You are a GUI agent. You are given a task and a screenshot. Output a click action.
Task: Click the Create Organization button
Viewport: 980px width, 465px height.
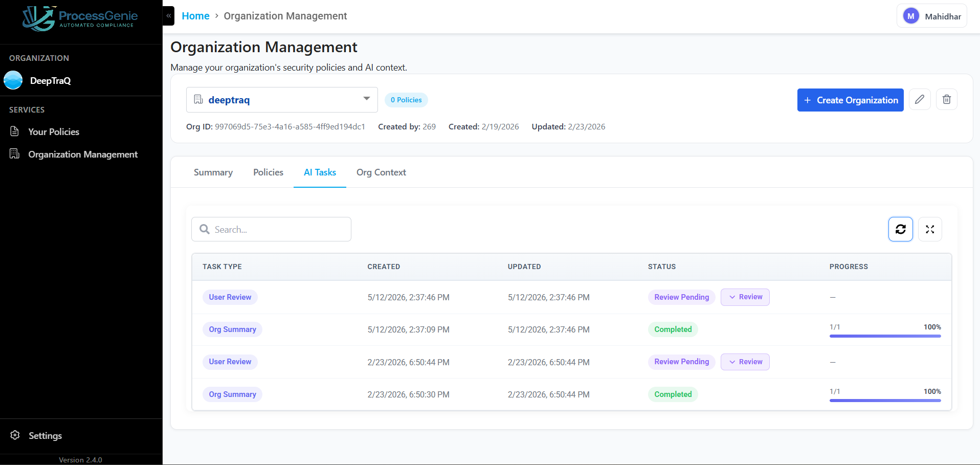tap(851, 100)
